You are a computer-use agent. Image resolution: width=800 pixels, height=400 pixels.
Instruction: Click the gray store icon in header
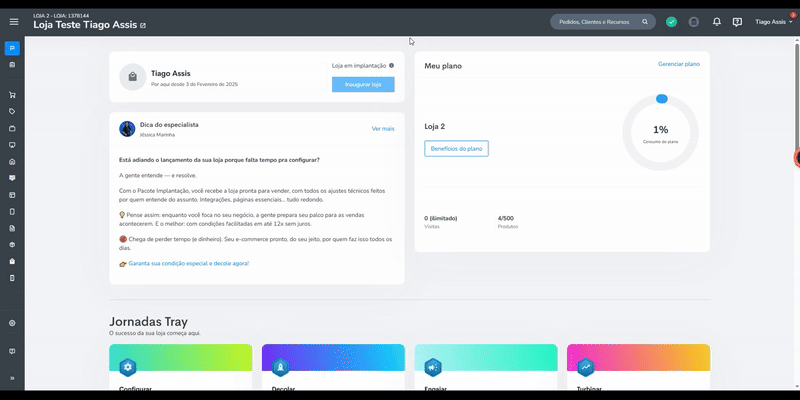pos(693,22)
